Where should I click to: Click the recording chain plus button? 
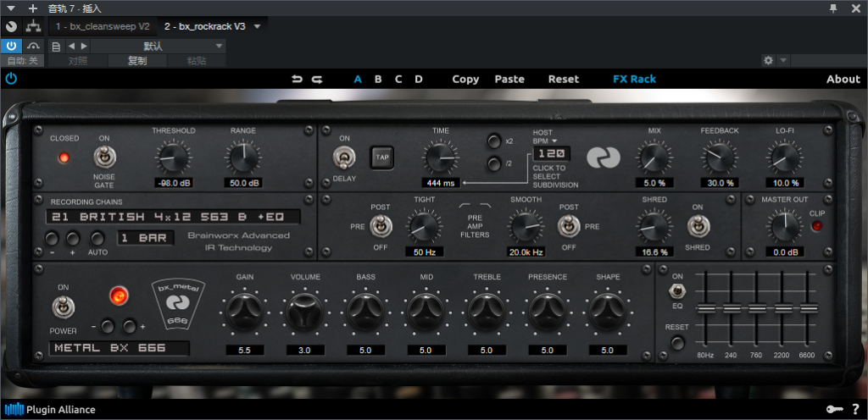coord(73,238)
